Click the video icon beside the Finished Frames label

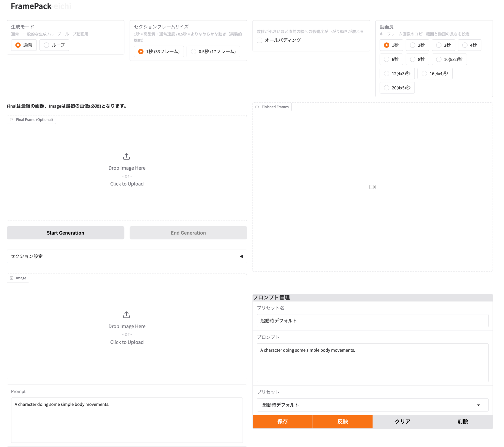(257, 107)
